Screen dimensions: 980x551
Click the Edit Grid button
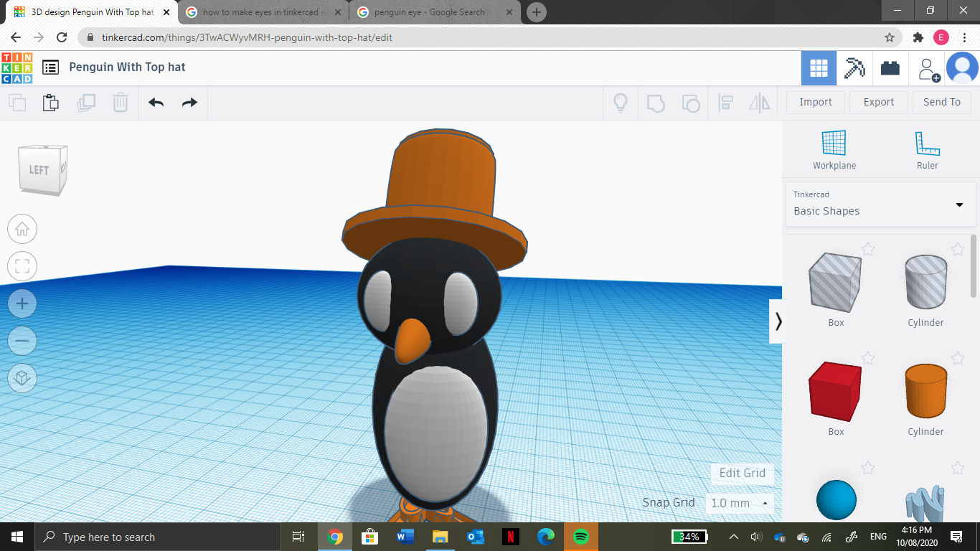[743, 473]
